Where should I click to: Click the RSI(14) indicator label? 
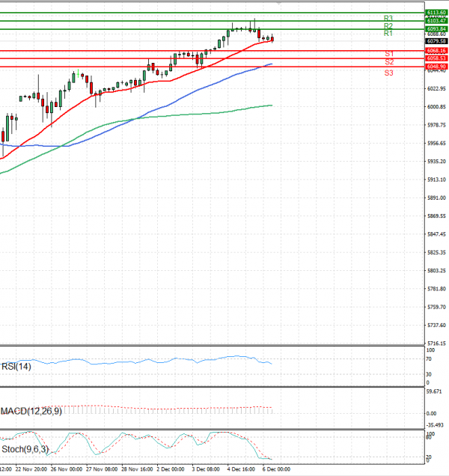[16, 366]
